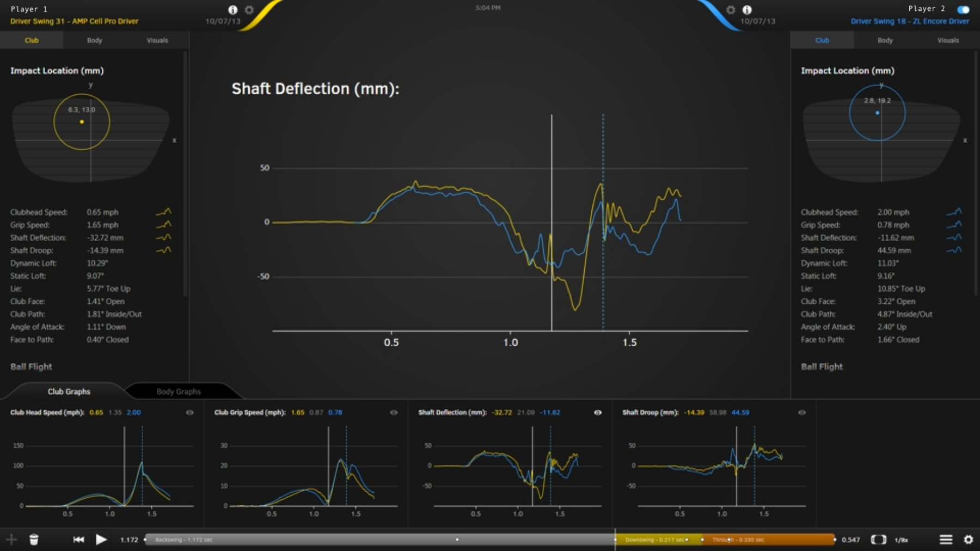980x551 pixels.
Task: Click the Player 1 Shaft Droop graph icon
Action: (x=163, y=250)
